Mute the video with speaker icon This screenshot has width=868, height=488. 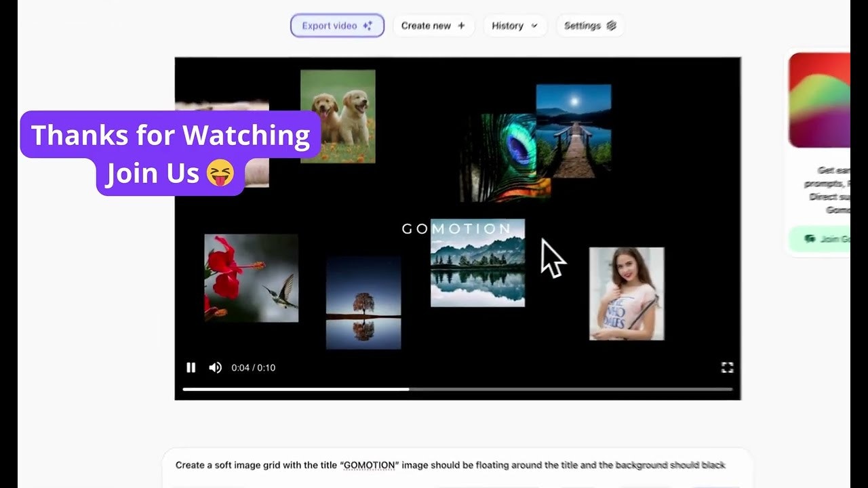click(x=215, y=367)
